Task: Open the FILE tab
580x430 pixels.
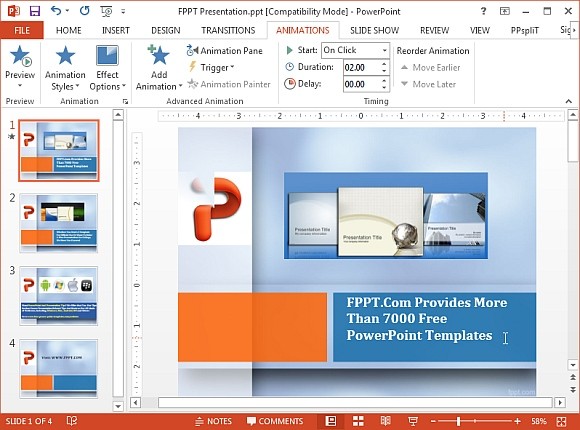Action: click(22, 30)
